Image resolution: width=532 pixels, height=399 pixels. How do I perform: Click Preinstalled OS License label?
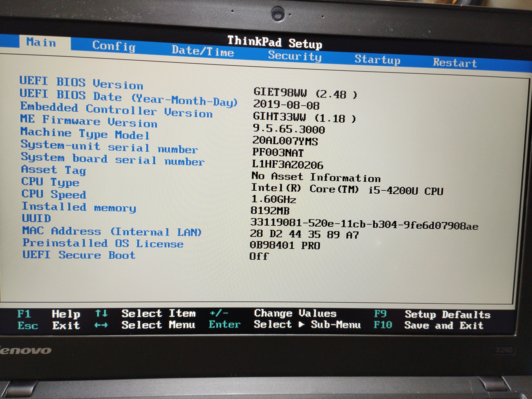103,243
